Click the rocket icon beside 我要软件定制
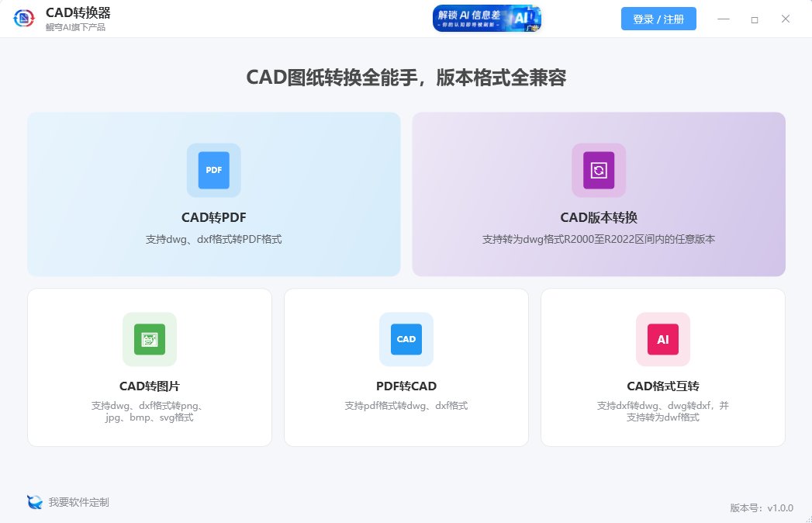 pyautogui.click(x=34, y=502)
